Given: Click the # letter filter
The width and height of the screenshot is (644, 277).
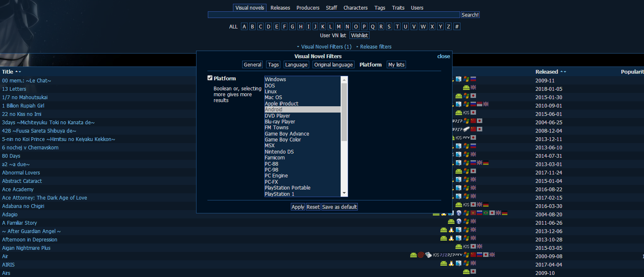Looking at the screenshot, I should click(x=457, y=26).
